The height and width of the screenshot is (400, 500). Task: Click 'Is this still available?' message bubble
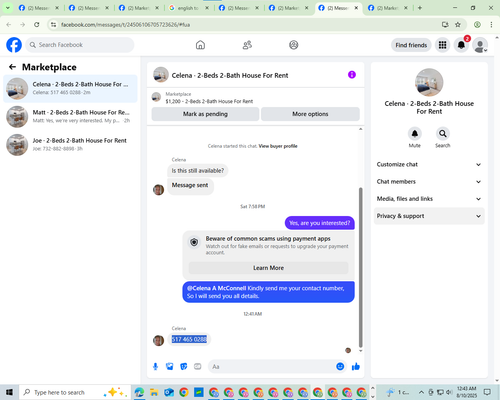[x=198, y=171]
